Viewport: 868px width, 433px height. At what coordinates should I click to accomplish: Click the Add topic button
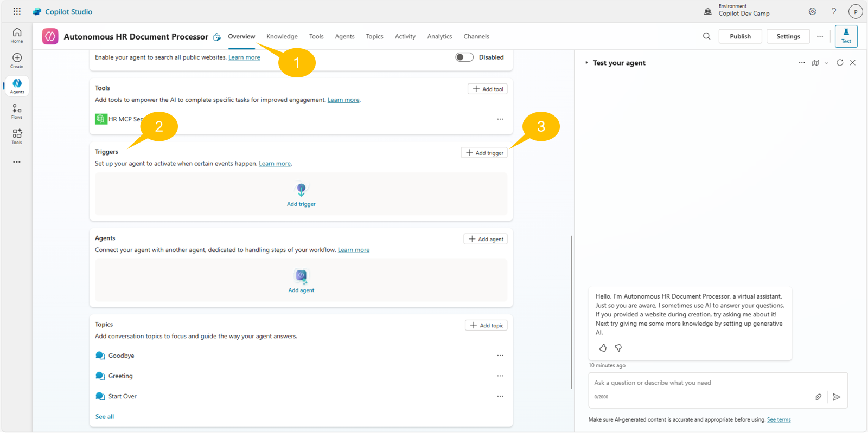tap(486, 325)
